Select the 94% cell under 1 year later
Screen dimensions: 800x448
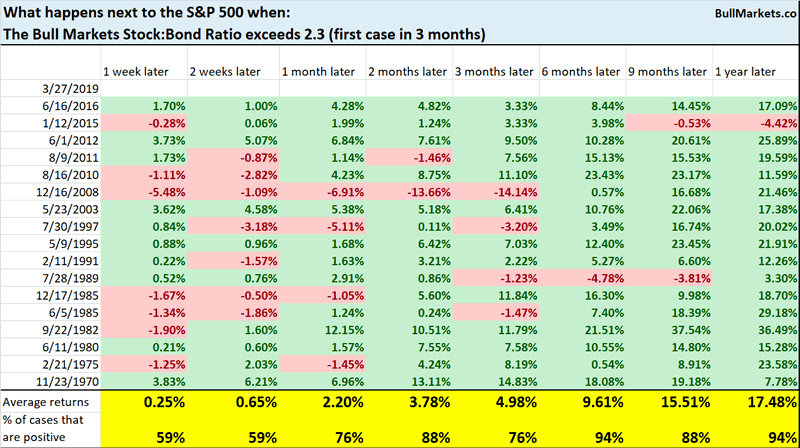769,435
